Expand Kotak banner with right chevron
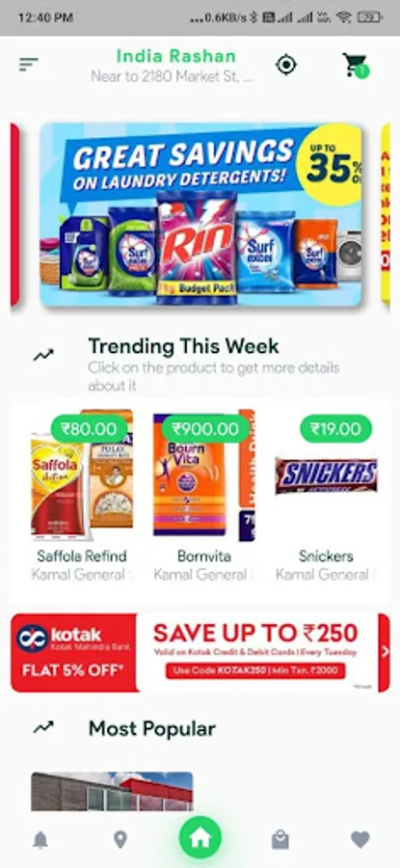Image resolution: width=400 pixels, height=868 pixels. click(x=385, y=652)
